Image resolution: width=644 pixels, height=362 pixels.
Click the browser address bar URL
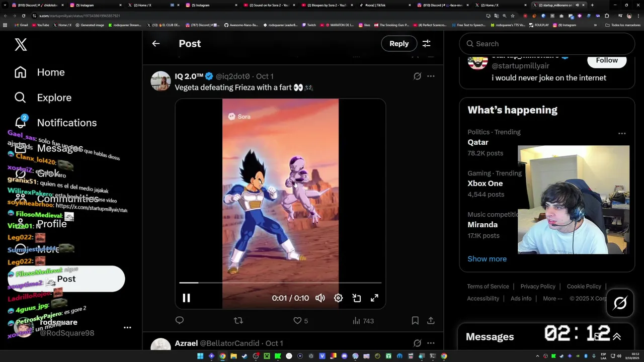tap(79, 16)
